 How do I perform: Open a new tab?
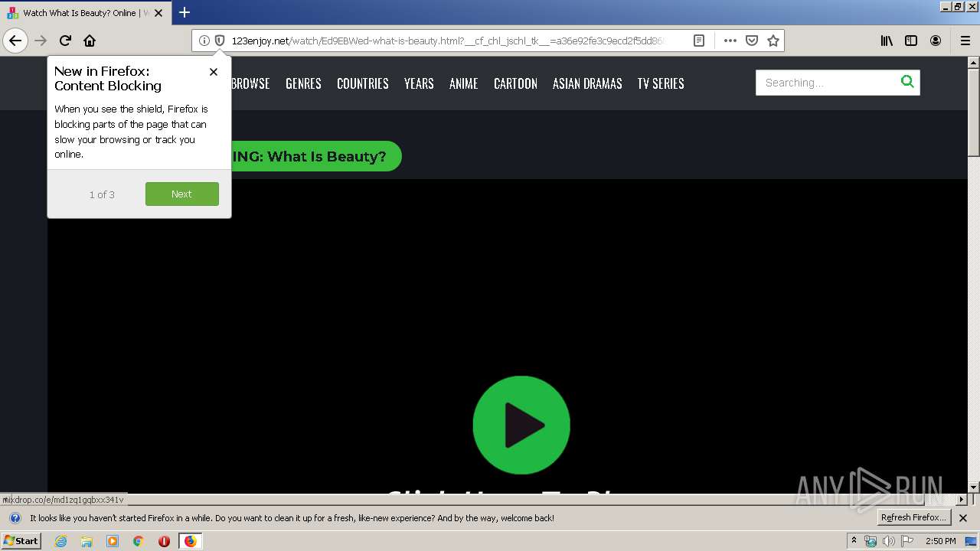[185, 12]
